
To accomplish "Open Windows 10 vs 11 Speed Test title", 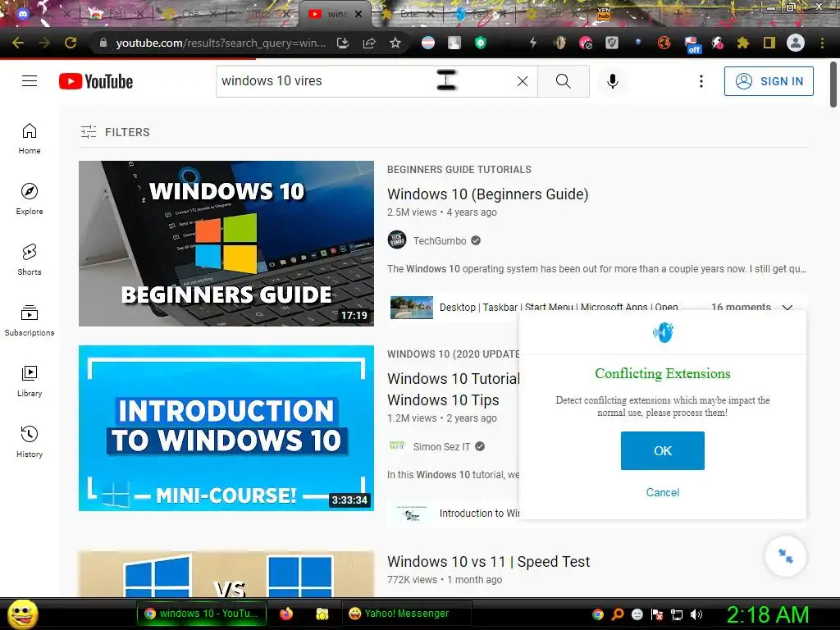I will click(x=489, y=561).
